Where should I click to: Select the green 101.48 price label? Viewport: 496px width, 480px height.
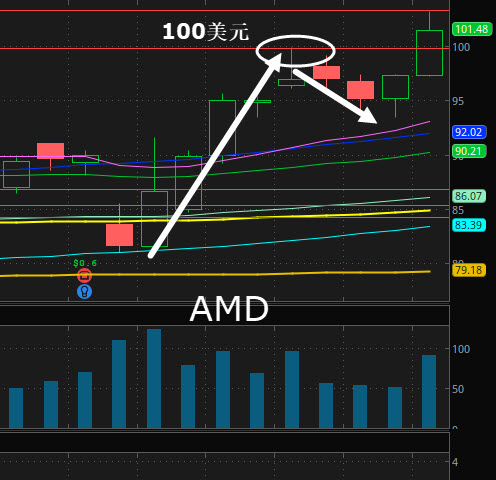coord(472,29)
